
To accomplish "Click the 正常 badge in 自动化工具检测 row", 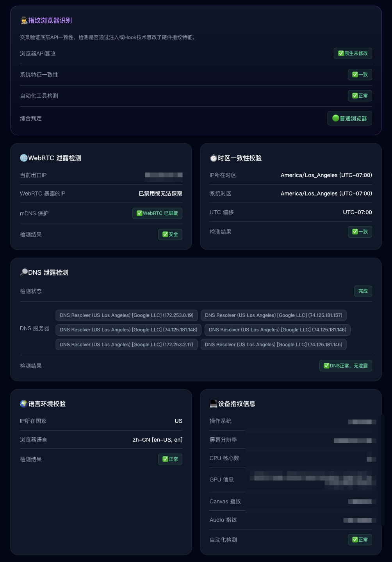I will pos(360,96).
